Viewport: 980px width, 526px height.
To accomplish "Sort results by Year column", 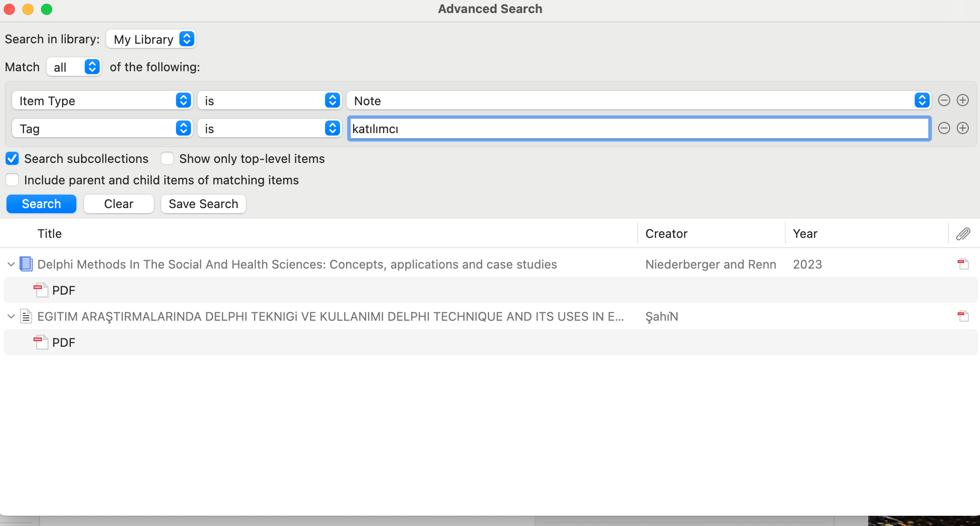I will (x=805, y=234).
